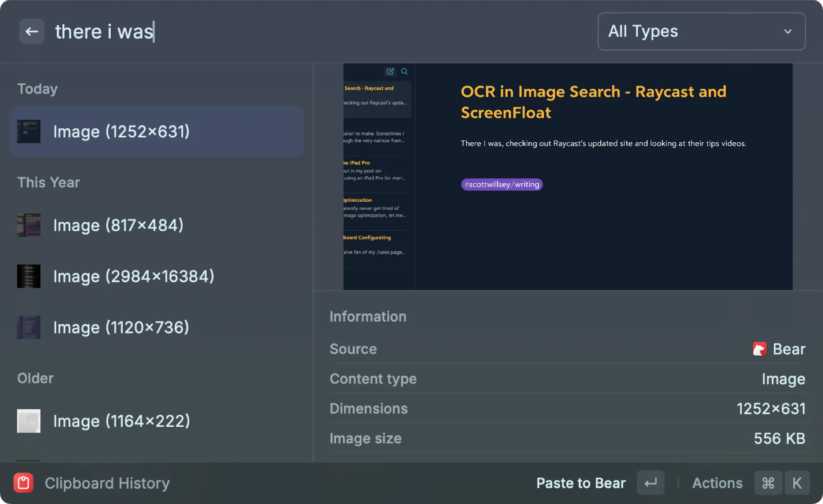This screenshot has height=504, width=823.
Task: Click the return key symbol beside Paste to Bear
Action: (650, 483)
